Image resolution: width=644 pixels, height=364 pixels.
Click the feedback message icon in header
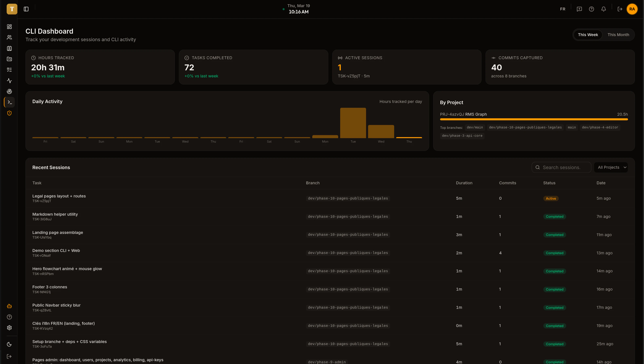coord(579,9)
